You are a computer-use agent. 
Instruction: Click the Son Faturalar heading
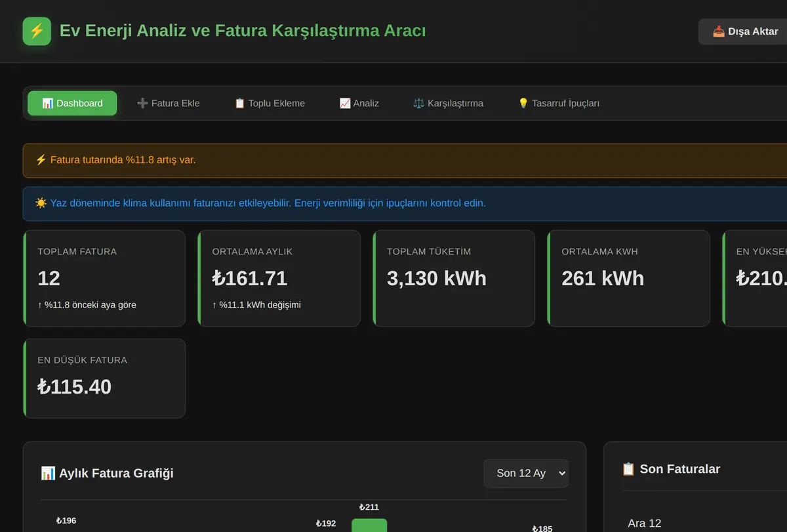tap(670, 469)
